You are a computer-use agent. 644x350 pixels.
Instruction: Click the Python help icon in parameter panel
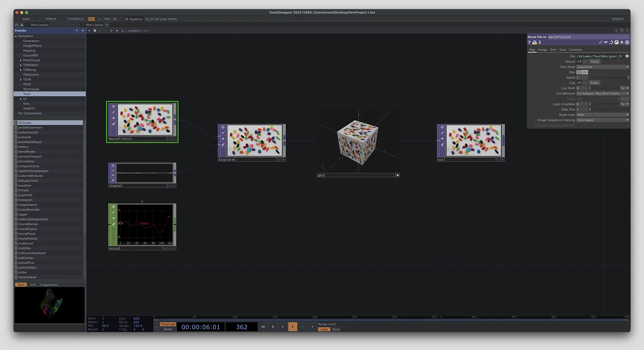534,42
